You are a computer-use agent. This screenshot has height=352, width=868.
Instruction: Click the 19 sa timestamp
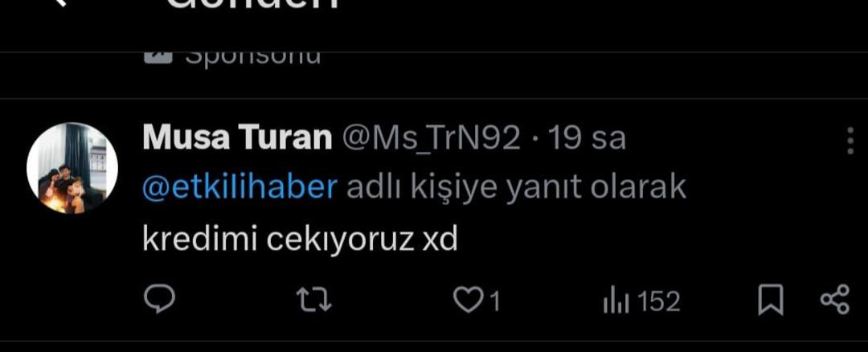tap(586, 138)
